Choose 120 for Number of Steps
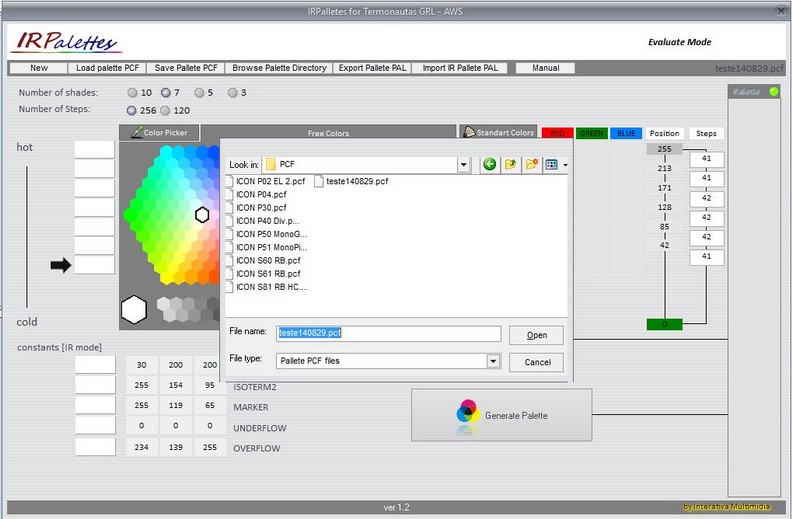 coord(166,110)
